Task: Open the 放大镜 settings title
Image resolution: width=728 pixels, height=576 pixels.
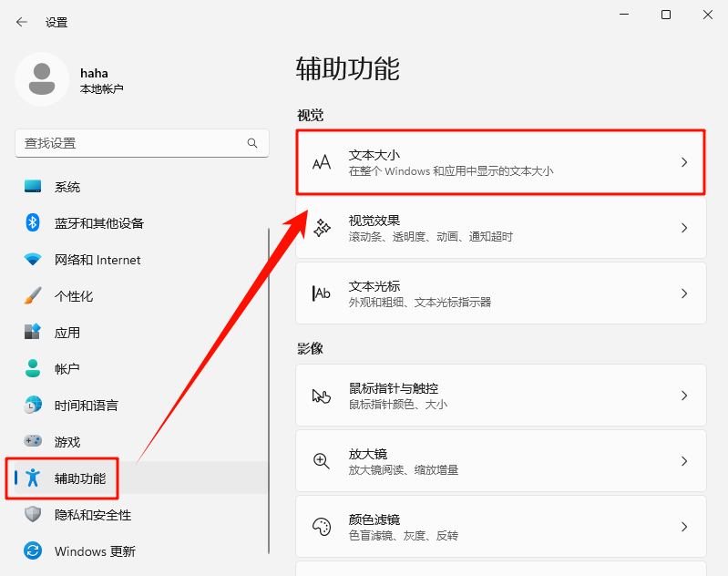Action: coord(368,454)
